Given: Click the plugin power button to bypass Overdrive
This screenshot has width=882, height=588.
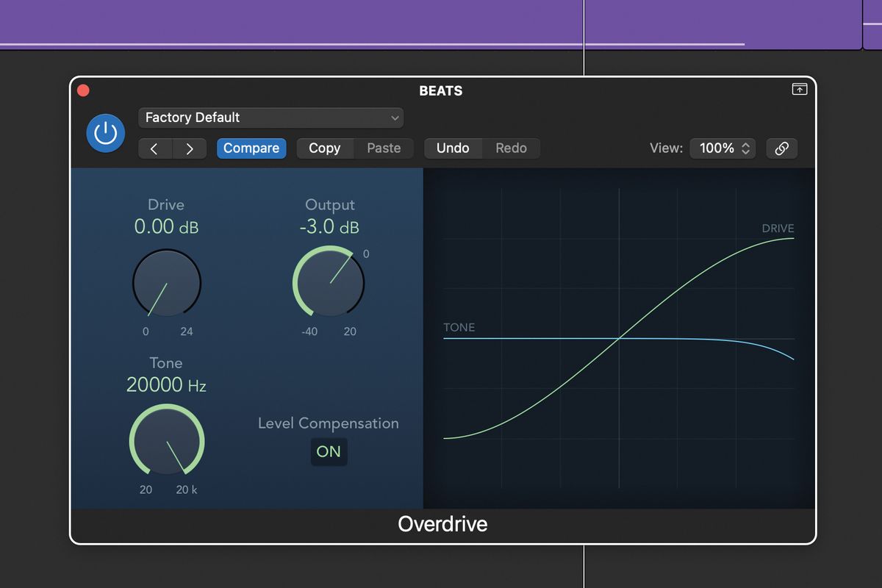Looking at the screenshot, I should (105, 133).
